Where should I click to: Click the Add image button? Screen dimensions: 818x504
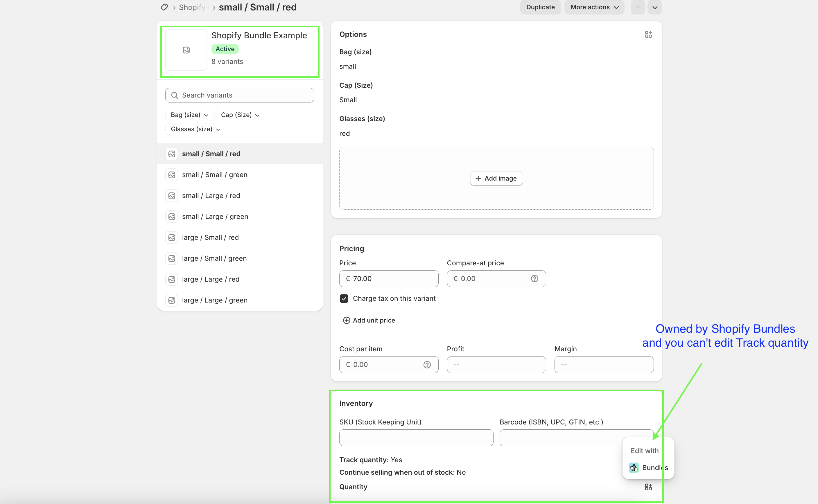[496, 178]
